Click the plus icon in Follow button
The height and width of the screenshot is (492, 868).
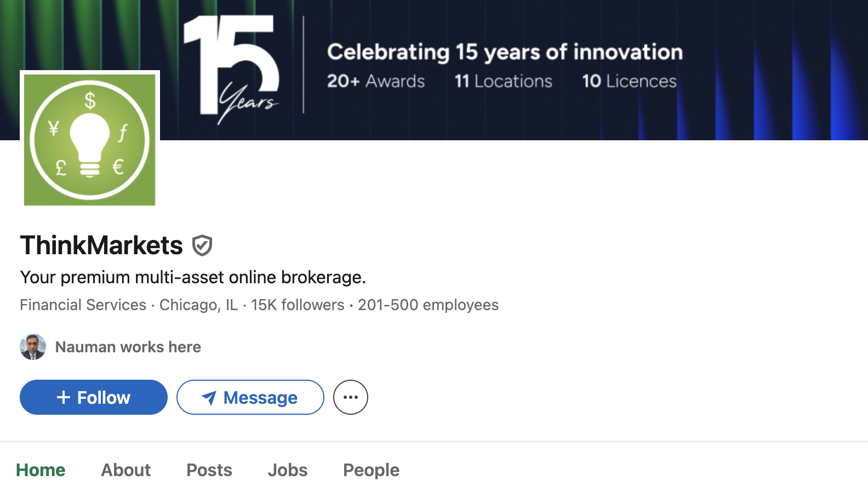64,397
